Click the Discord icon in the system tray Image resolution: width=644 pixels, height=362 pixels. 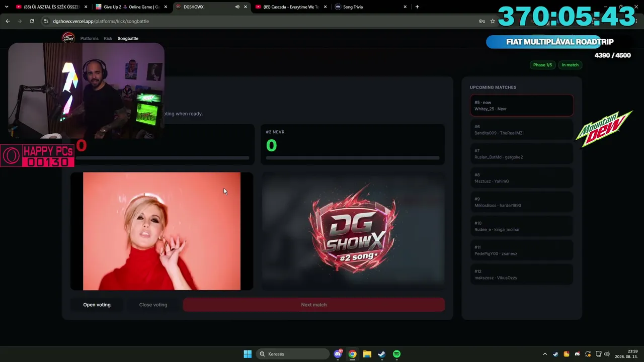point(577,354)
